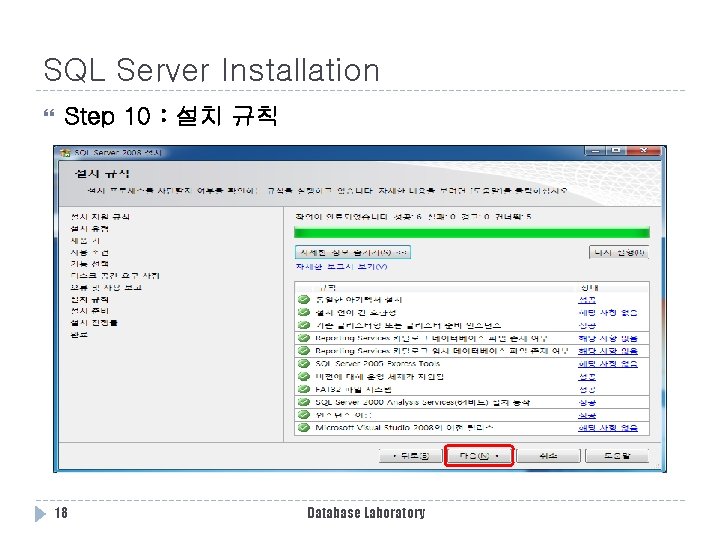Click green check icon for instance name rule
Image resolution: width=720 pixels, height=540 pixels.
pyautogui.click(x=304, y=415)
